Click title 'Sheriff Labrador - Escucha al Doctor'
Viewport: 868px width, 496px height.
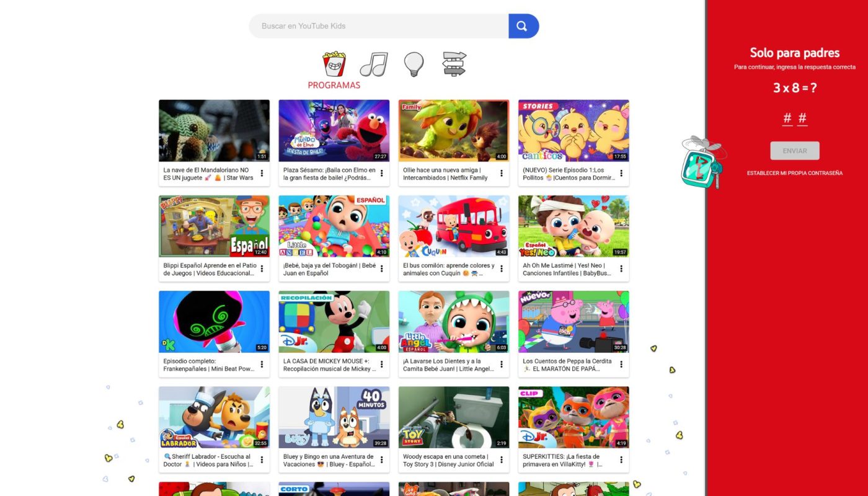[208, 460]
